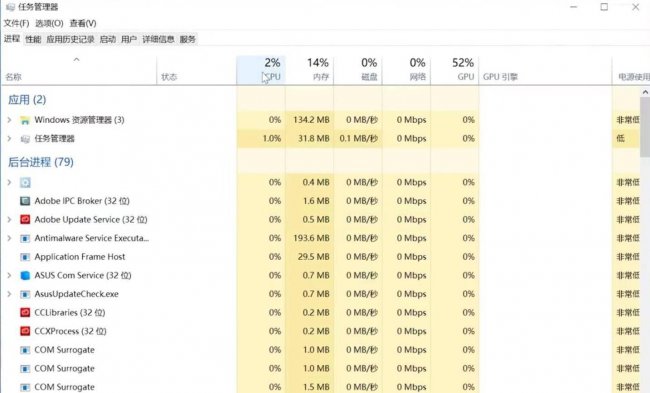
Task: Click the Application Frame Host icon
Action: [25, 257]
